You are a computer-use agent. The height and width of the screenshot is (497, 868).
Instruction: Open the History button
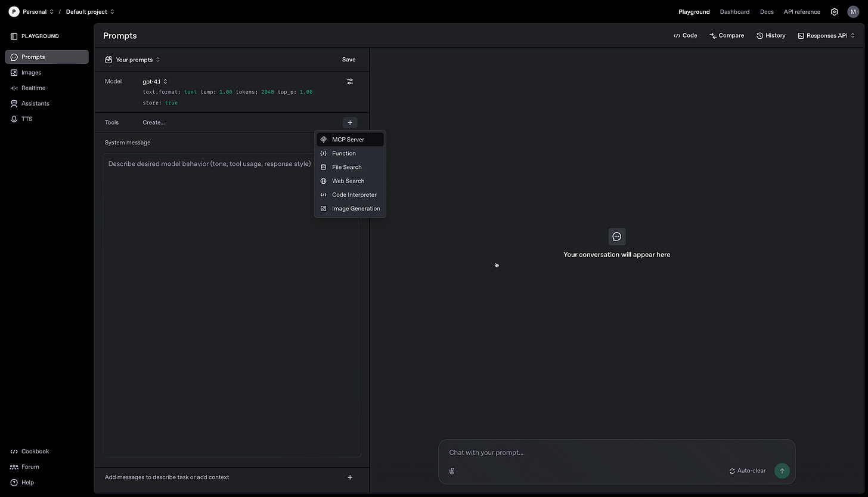click(771, 36)
